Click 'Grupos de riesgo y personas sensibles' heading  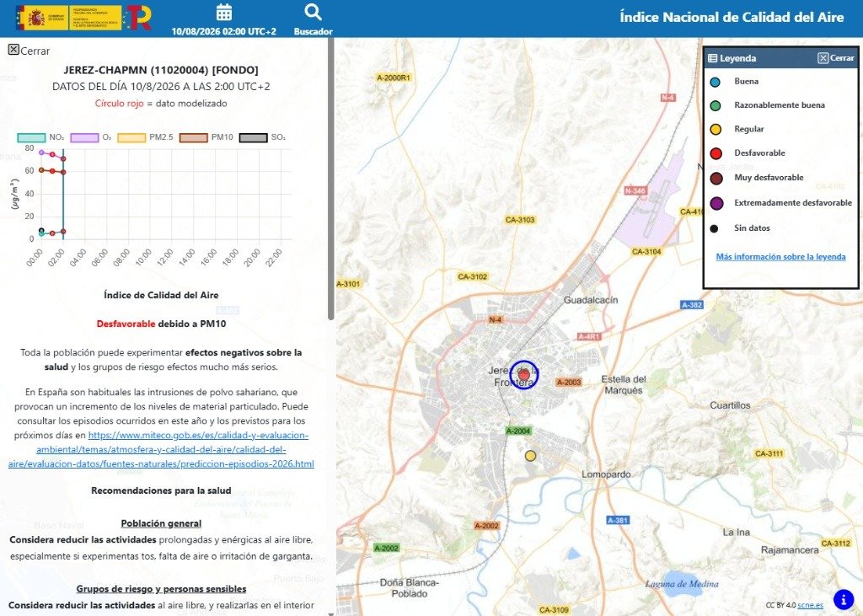tap(161, 589)
